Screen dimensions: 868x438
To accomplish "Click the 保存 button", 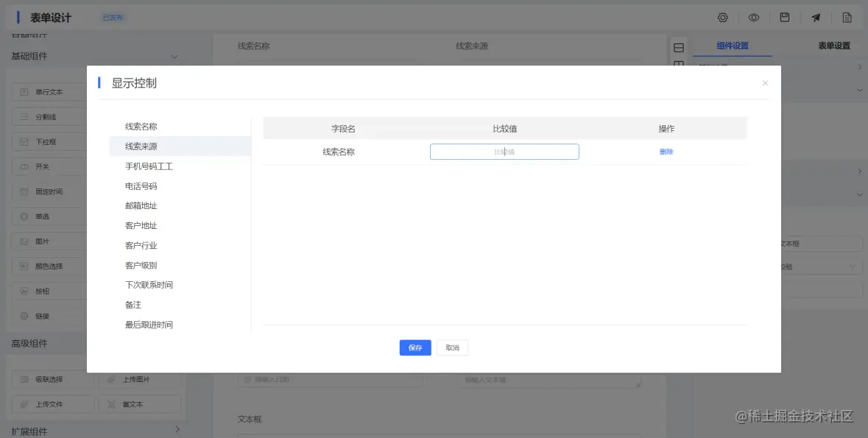I will [415, 347].
